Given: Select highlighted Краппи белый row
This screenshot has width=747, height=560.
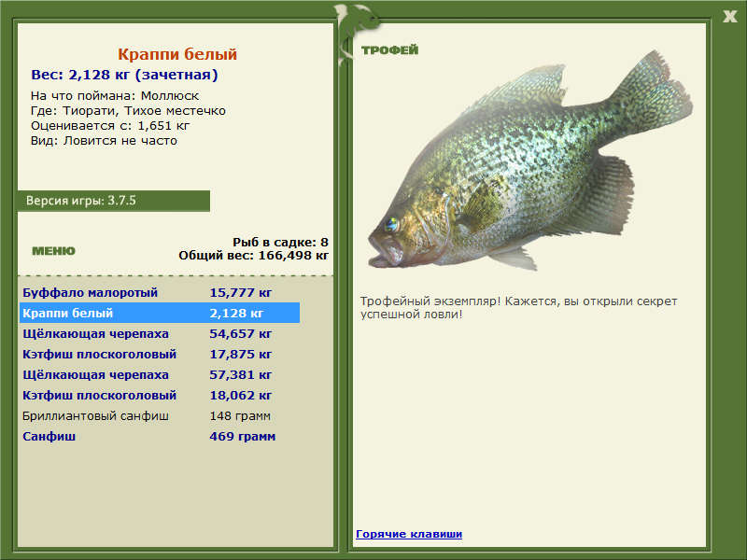Looking at the screenshot, I should pyautogui.click(x=160, y=313).
